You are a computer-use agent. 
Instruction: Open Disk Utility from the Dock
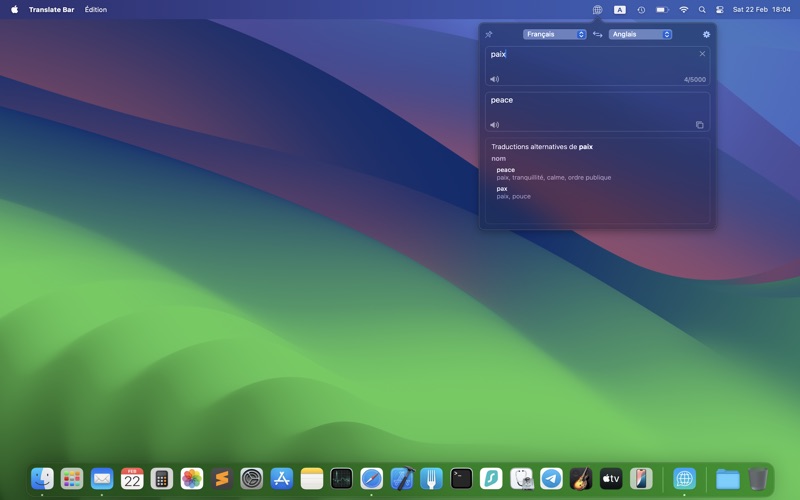tap(521, 479)
